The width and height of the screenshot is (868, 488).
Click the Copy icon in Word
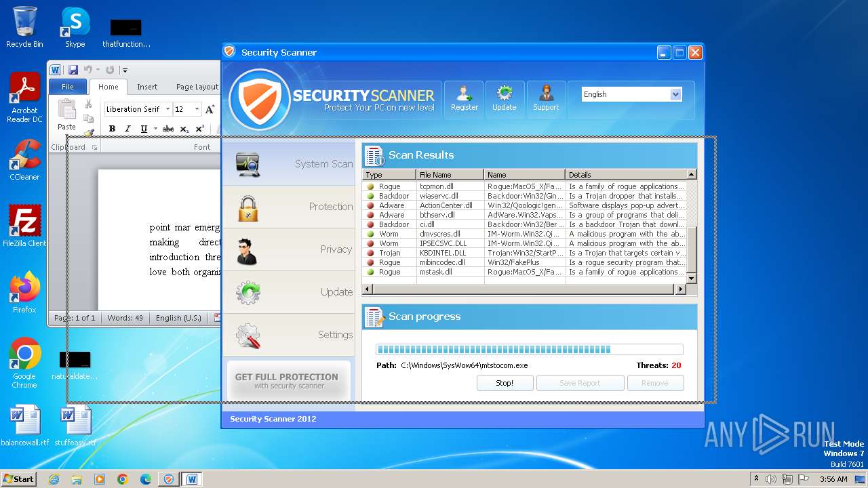[88, 118]
